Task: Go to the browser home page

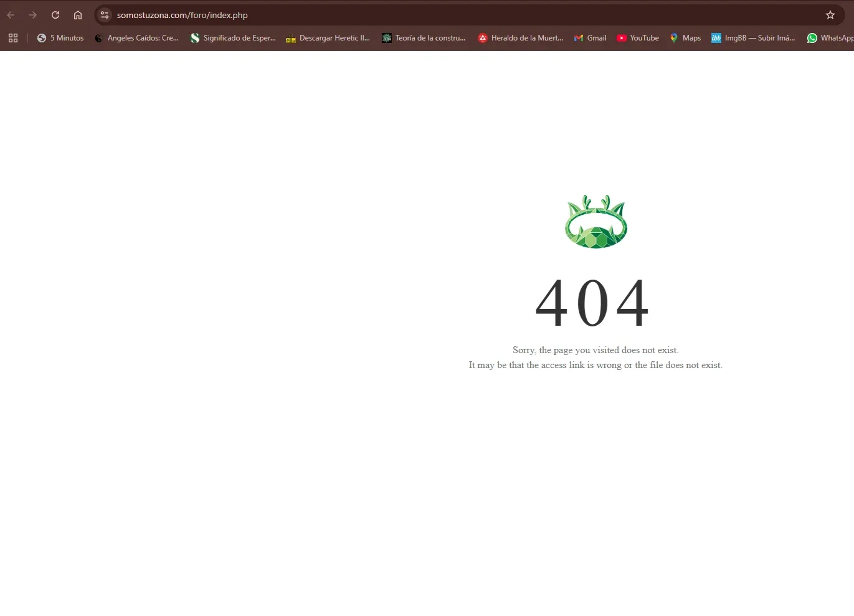Action: [78, 15]
